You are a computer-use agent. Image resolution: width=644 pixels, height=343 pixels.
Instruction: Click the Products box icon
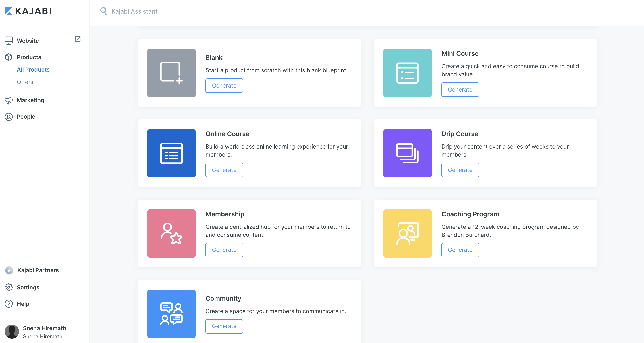coord(9,57)
